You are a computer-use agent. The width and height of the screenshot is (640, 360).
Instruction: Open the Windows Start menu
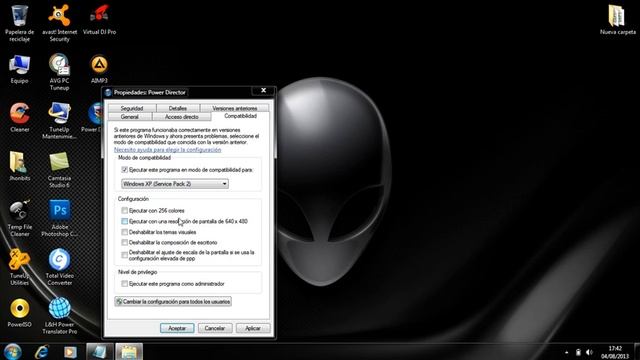tap(13, 351)
